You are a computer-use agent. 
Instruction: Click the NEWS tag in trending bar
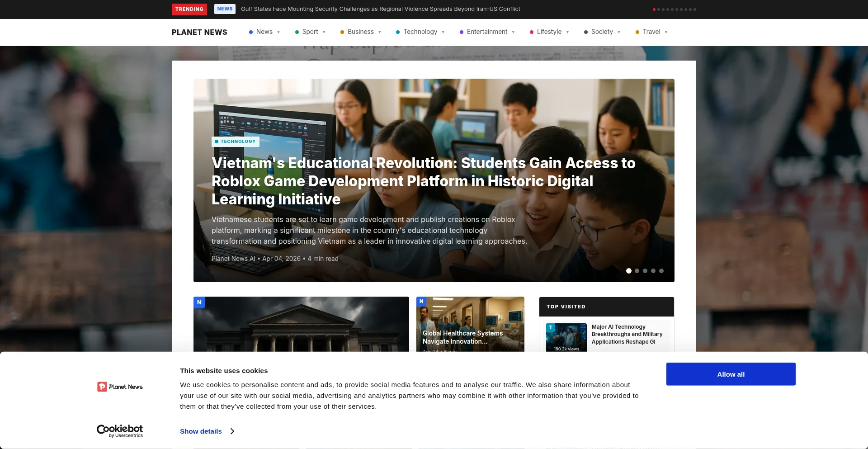pos(225,9)
